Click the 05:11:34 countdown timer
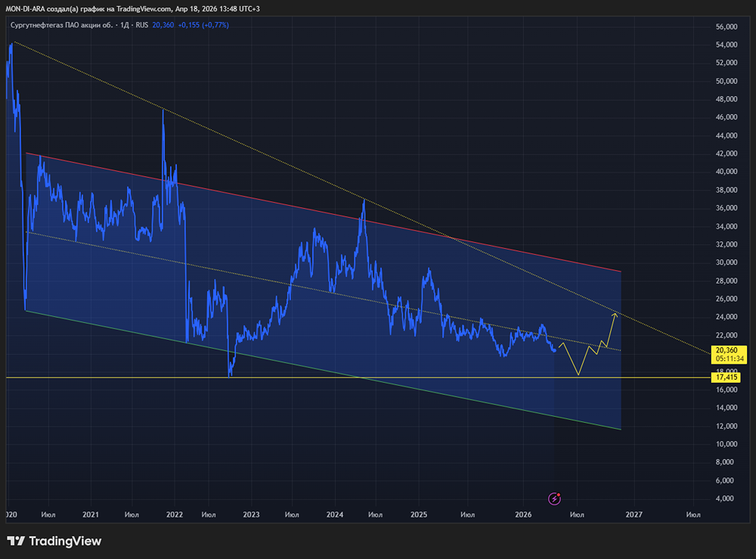The height and width of the screenshot is (559, 756). tap(730, 359)
